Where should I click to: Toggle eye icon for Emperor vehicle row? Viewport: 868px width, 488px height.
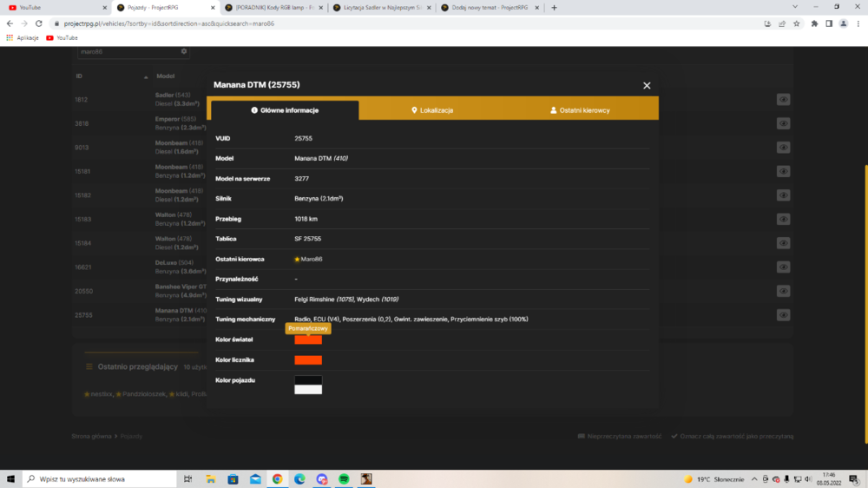(x=783, y=123)
